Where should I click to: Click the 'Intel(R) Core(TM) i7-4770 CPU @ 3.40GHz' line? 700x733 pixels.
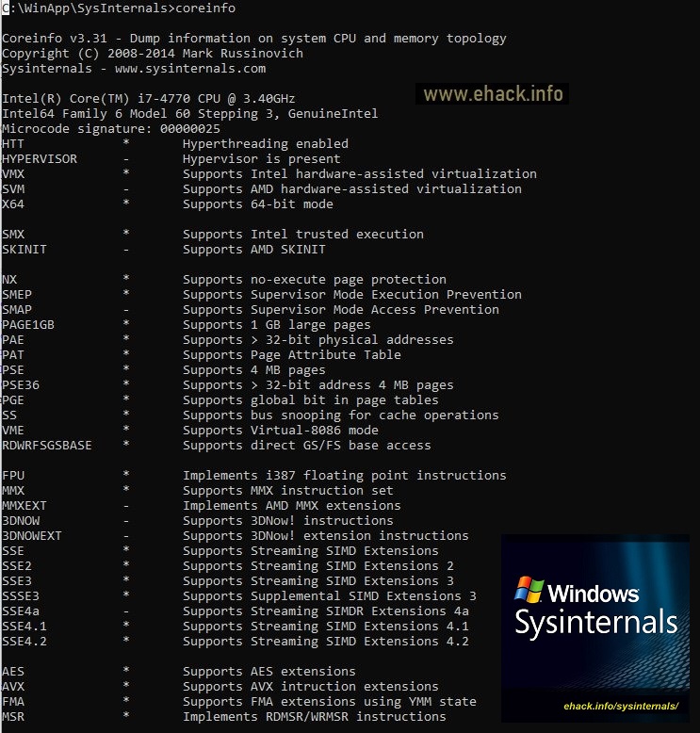click(148, 99)
